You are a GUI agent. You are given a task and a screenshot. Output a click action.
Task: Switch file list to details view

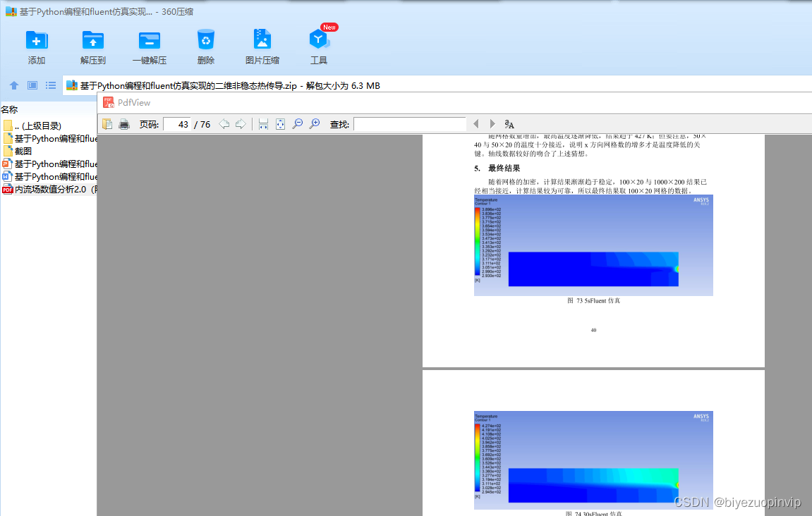[51, 85]
